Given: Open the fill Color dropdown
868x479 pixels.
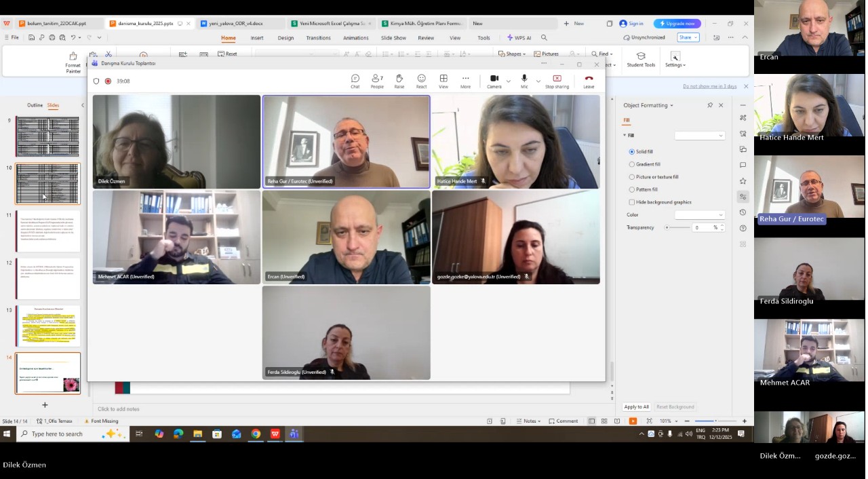Looking at the screenshot, I should [699, 215].
